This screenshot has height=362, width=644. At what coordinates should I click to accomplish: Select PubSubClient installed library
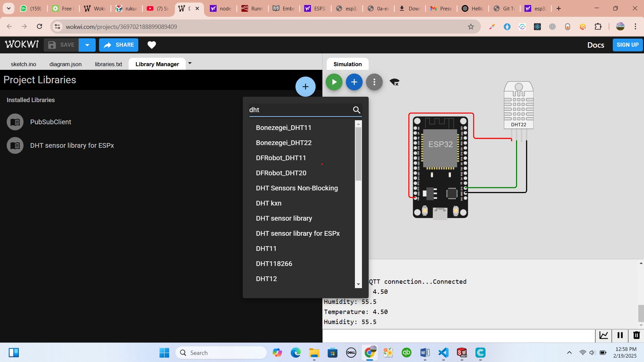pos(51,122)
